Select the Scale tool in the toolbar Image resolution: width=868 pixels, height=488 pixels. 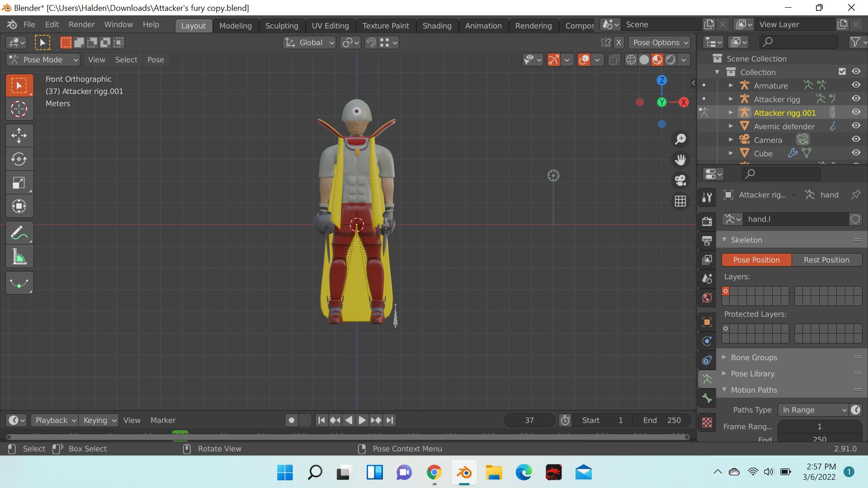19,182
